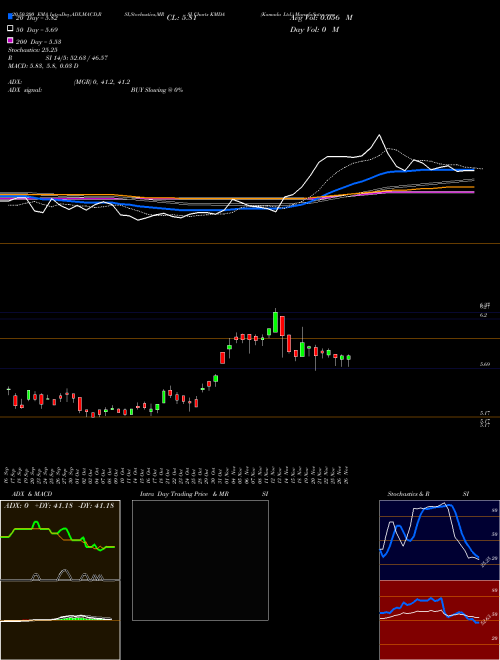Image resolution: width=500 pixels, height=660 pixels.
Task: Click the magenta 200 Day legend swatch
Action: (x=11, y=41)
